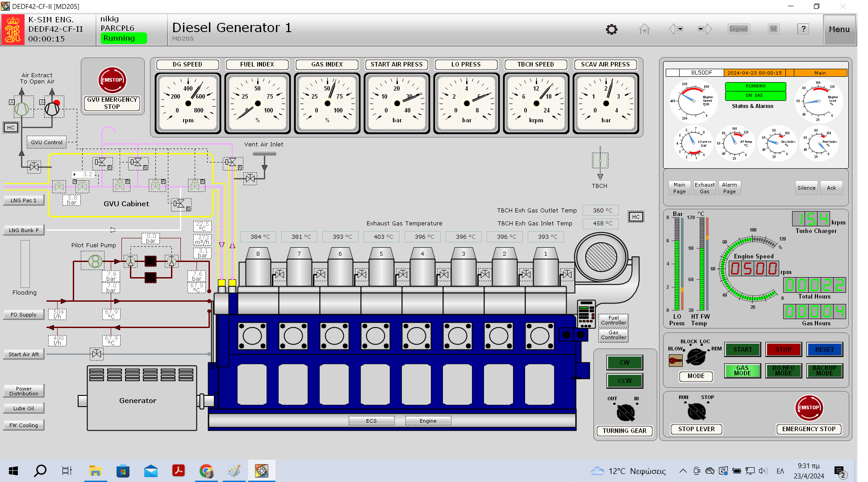Turn the Turning Gear OUT/IN switch
Screen dimensions: 868x482
tap(625, 412)
